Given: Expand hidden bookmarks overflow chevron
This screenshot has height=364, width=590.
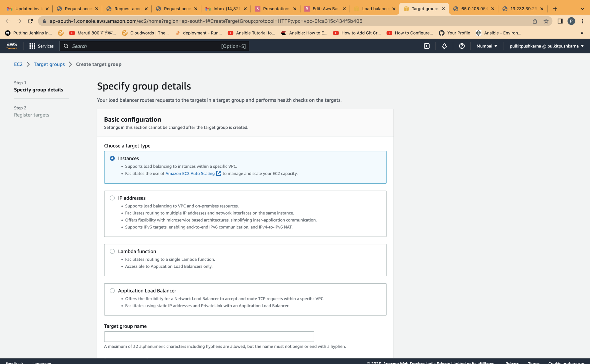Looking at the screenshot, I should (582, 33).
